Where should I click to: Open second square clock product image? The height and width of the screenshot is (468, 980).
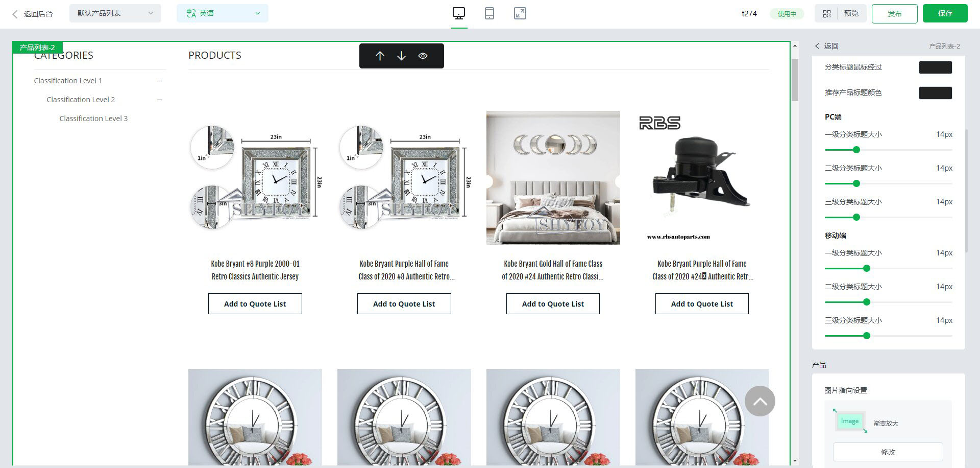(x=404, y=178)
